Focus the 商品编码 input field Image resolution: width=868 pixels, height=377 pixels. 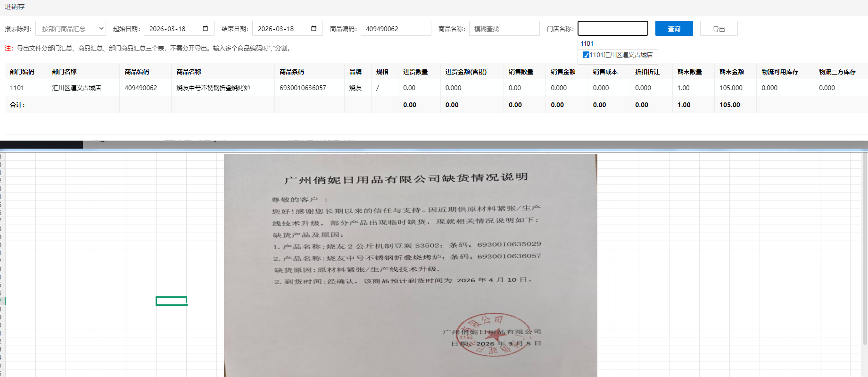pyautogui.click(x=395, y=29)
